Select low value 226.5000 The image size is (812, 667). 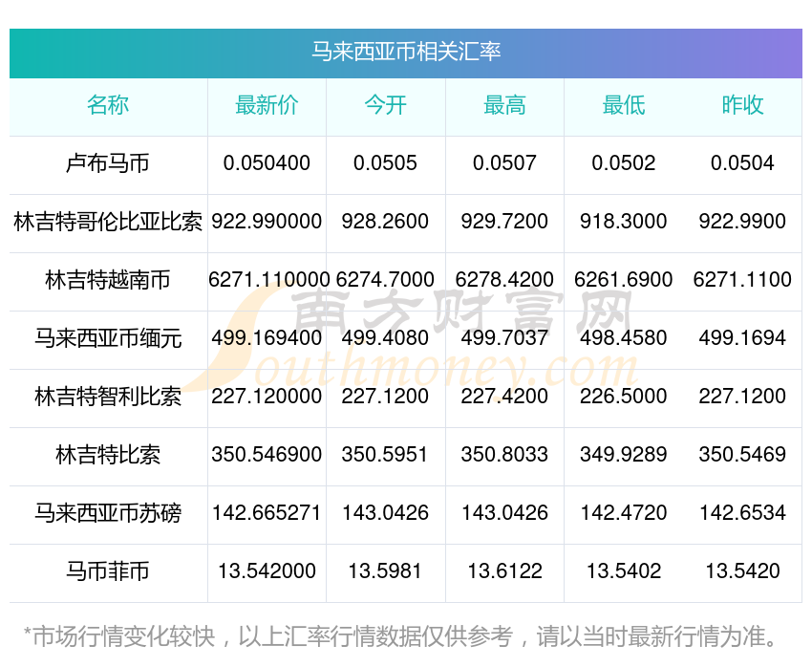tap(624, 397)
